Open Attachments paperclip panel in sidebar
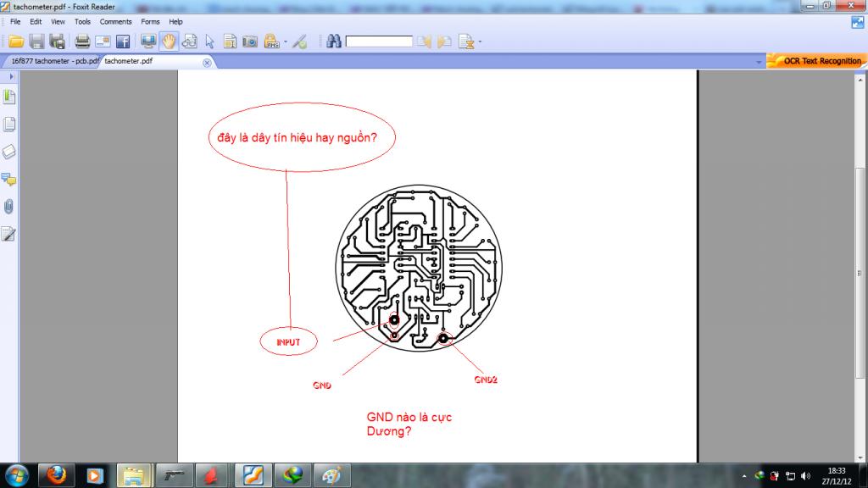The height and width of the screenshot is (488, 868). (x=8, y=207)
